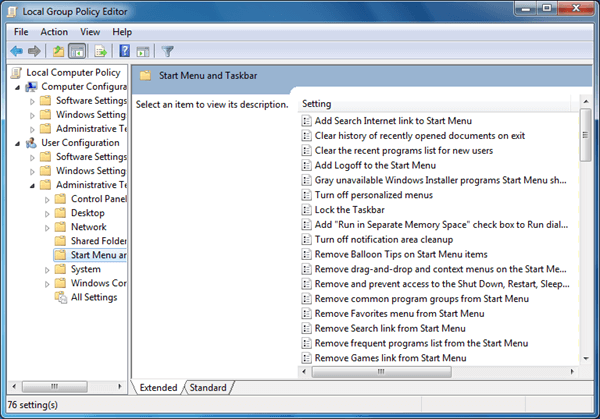Collapse the User Configuration node
This screenshot has width=600, height=419.
click(x=19, y=143)
